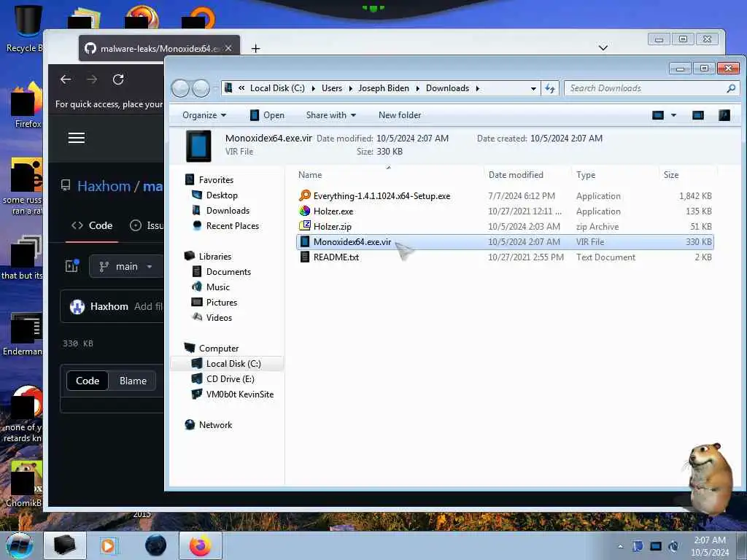Image resolution: width=747 pixels, height=560 pixels.
Task: Open the Pictures library
Action: [x=222, y=303]
